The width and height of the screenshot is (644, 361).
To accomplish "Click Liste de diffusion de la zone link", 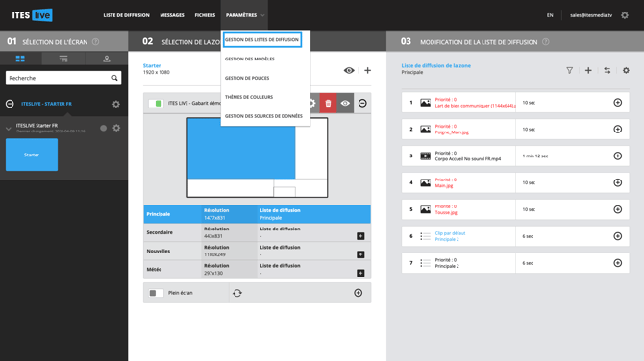I will (435, 65).
